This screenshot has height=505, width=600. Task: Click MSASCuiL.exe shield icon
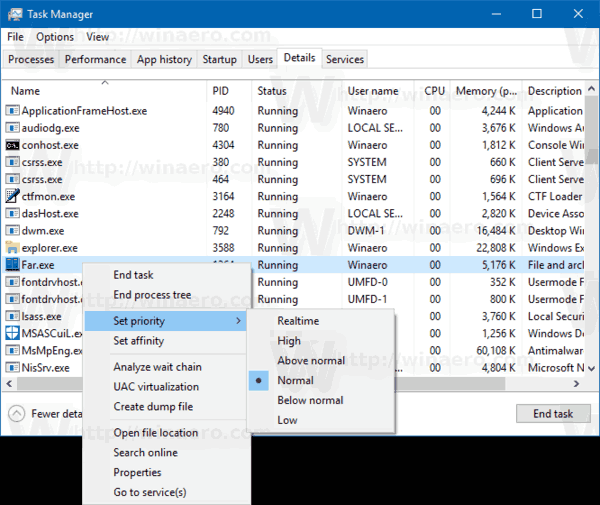[12, 333]
